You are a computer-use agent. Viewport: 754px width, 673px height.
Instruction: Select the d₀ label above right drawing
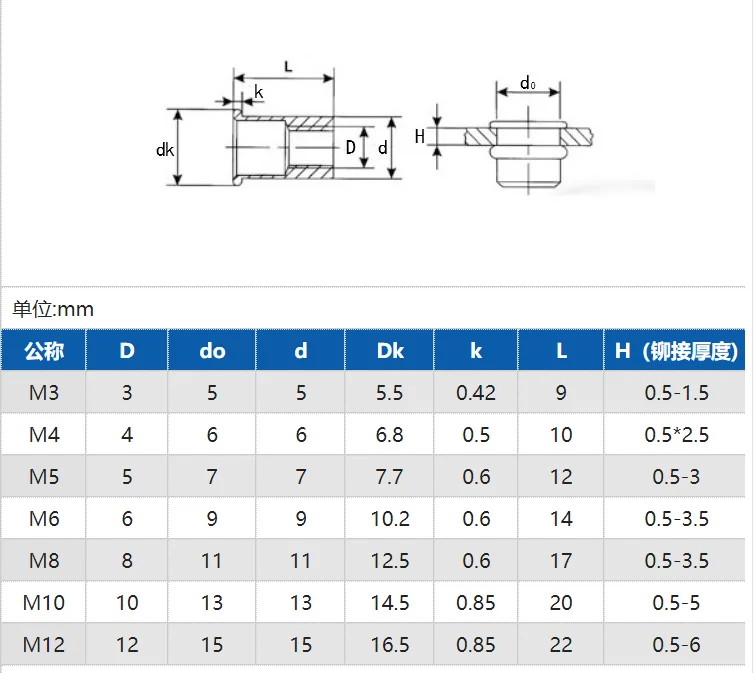527,84
